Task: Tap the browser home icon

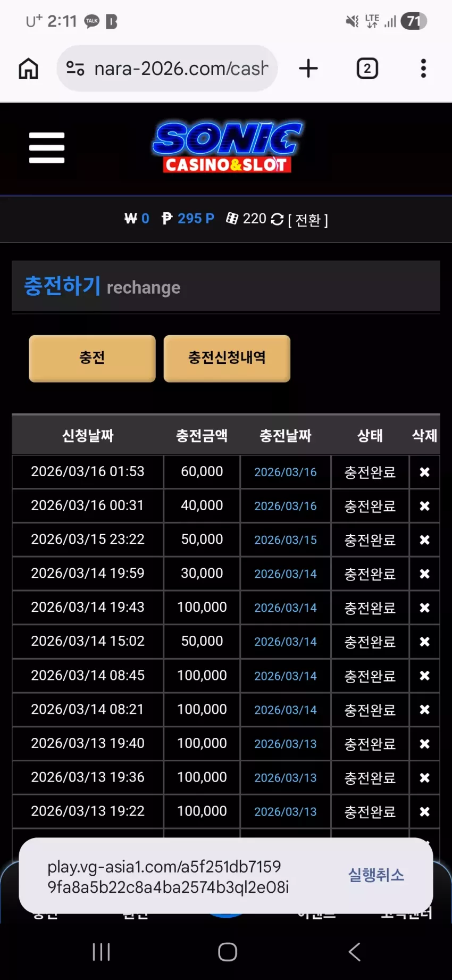Action: click(x=28, y=69)
